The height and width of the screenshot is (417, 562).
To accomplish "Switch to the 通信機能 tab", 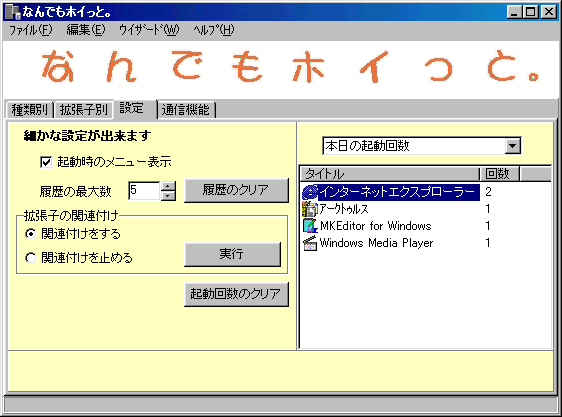I will (x=186, y=110).
